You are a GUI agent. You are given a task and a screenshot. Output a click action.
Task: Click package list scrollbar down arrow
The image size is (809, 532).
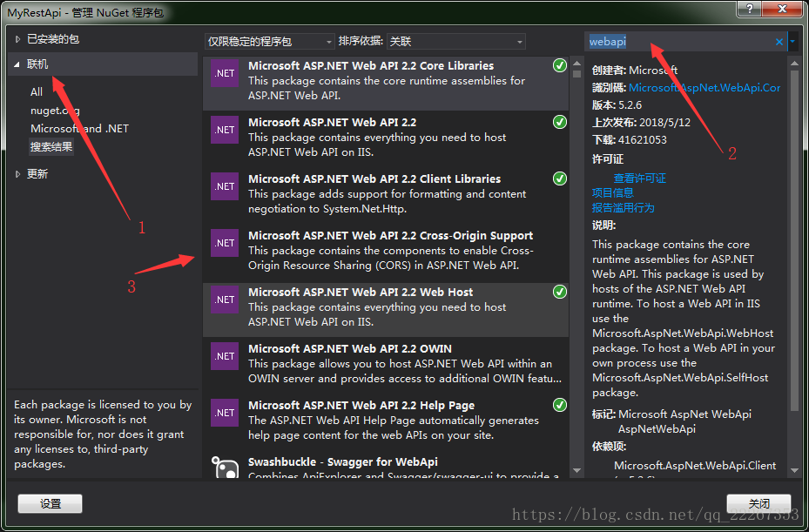coord(576,470)
